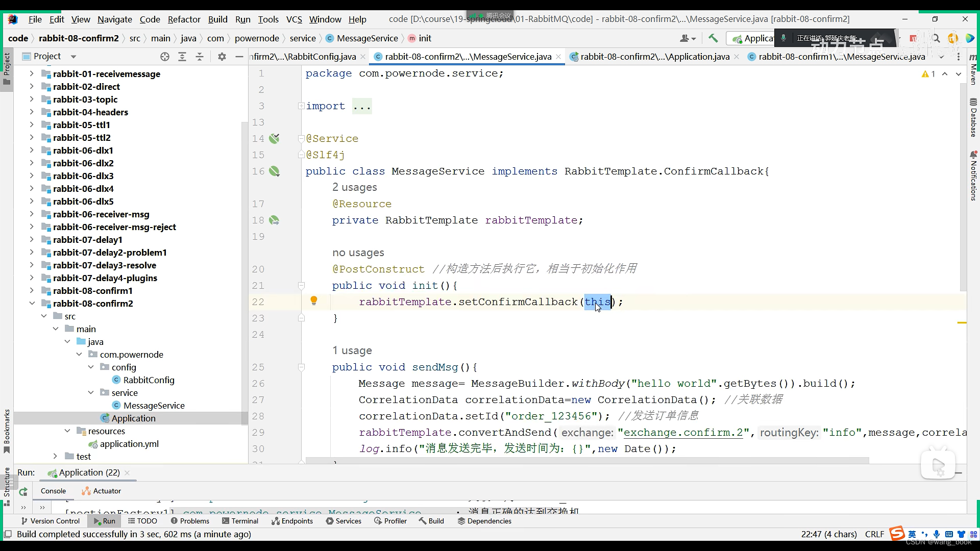Click Expand All in Project panel
The height and width of the screenshot is (551, 980).
tap(182, 57)
